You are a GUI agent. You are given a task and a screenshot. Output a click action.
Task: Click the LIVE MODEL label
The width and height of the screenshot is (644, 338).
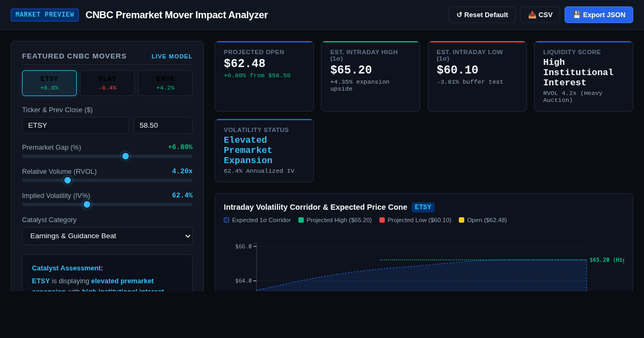[172, 56]
